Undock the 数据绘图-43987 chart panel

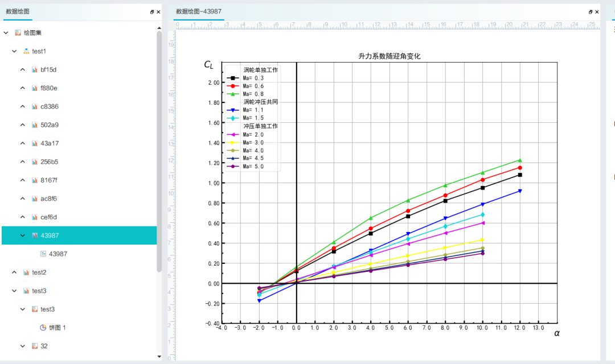(591, 12)
